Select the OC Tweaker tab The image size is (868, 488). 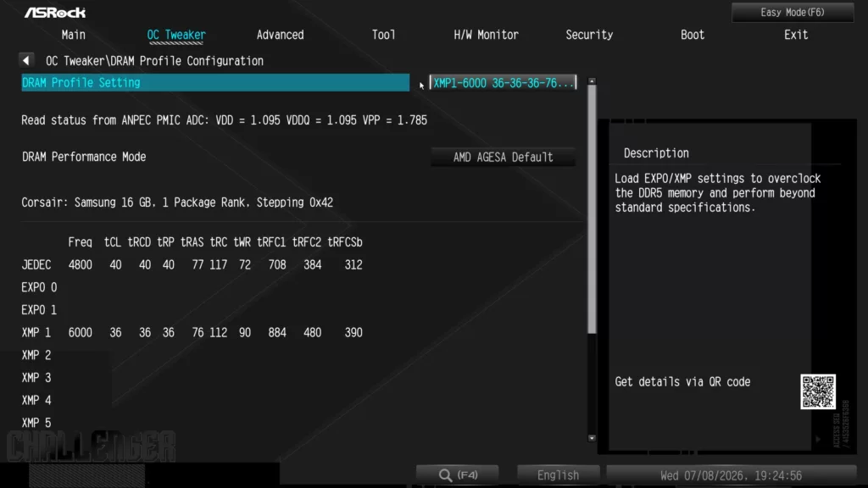[x=176, y=35]
